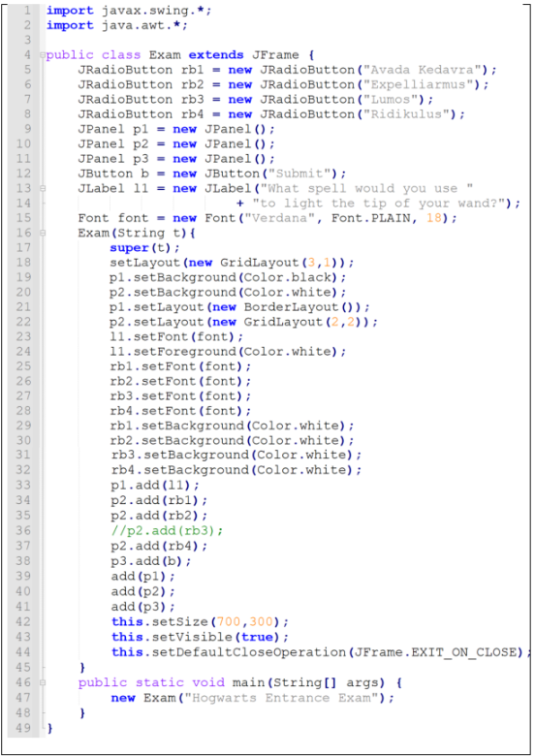
Task: Collapse the JLabel l1 statement fold on line 13
Action: 42,189
